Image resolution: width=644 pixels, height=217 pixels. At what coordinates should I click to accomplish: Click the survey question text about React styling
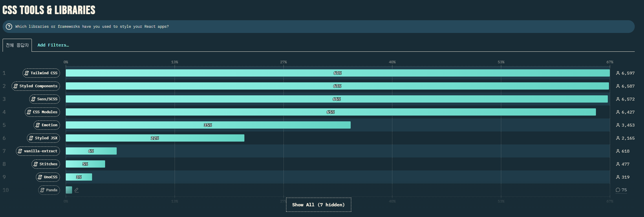(92, 27)
